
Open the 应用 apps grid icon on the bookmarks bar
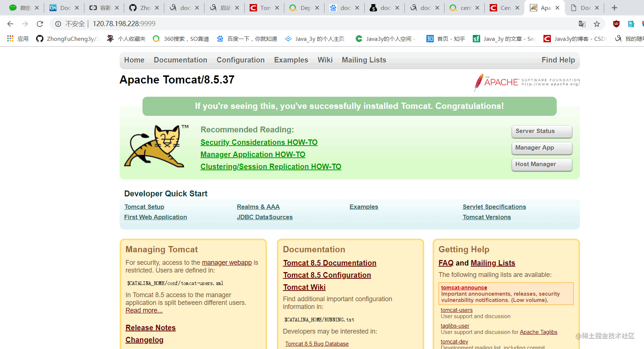[10, 38]
